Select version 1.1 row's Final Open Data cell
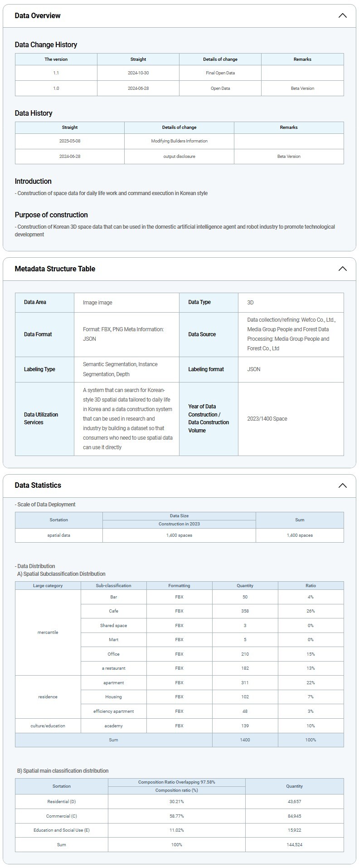 point(220,73)
